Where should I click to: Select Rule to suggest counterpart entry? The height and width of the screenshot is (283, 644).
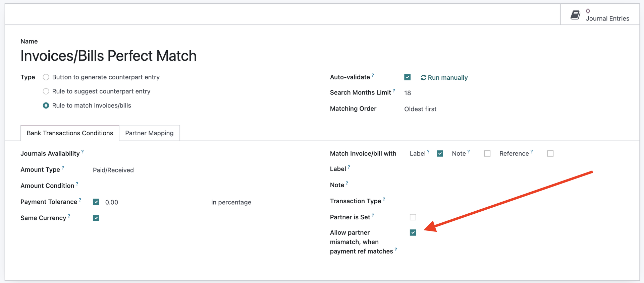coord(46,91)
